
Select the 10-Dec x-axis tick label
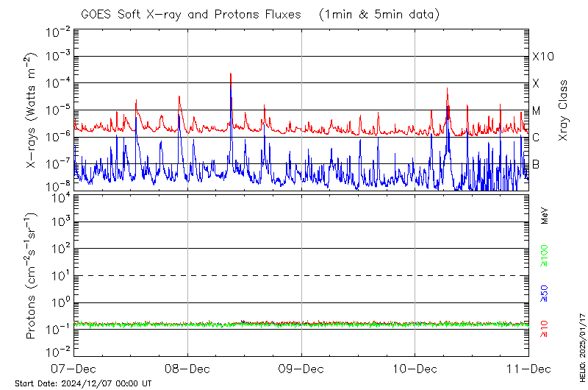click(415, 369)
